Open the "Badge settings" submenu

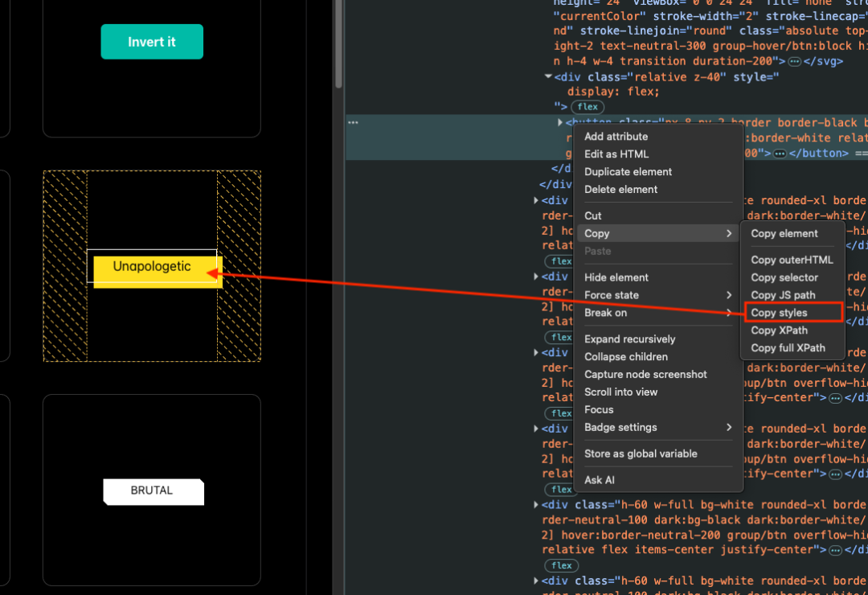pyautogui.click(x=620, y=427)
